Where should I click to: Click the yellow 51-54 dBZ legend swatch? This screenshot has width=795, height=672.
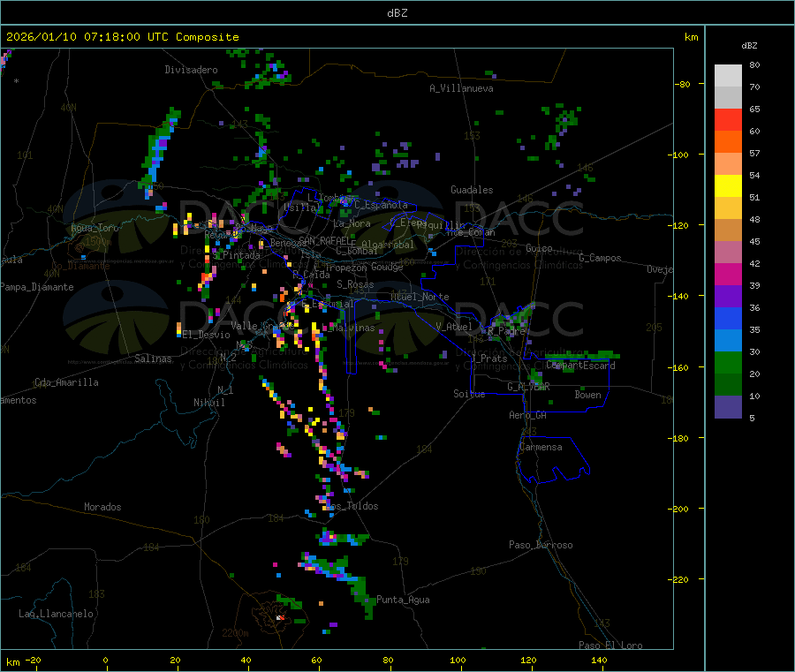coord(728,186)
